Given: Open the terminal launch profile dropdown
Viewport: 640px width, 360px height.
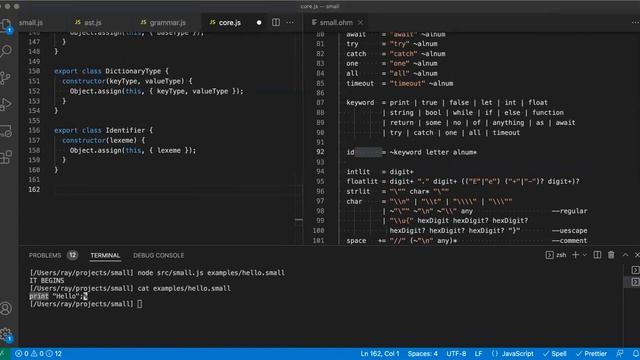Looking at the screenshot, I should 584,255.
